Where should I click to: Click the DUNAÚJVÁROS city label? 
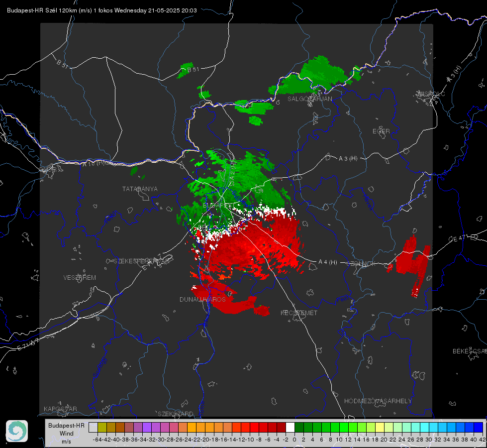pyautogui.click(x=202, y=299)
